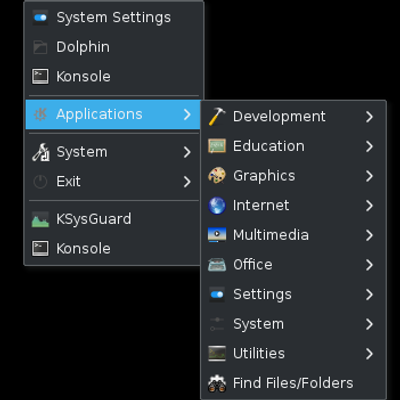This screenshot has height=400, width=400.
Task: Choose the 'Exit' menu label
Action: pos(68,182)
